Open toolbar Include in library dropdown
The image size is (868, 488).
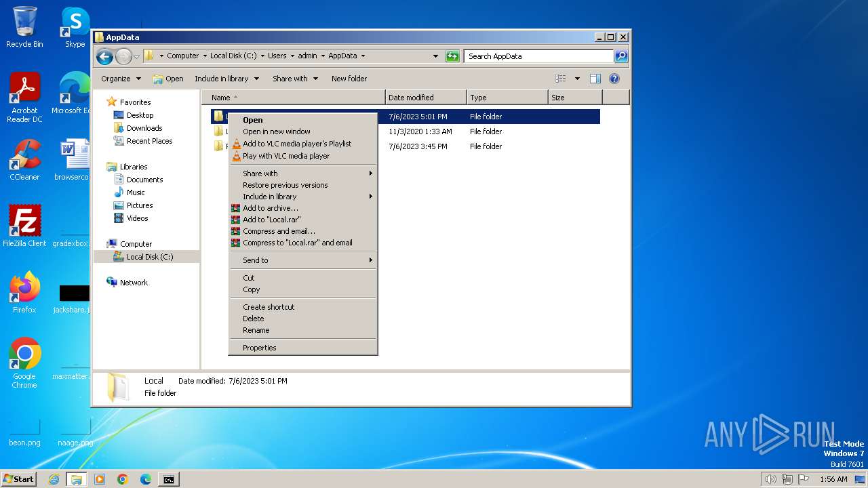tap(226, 79)
